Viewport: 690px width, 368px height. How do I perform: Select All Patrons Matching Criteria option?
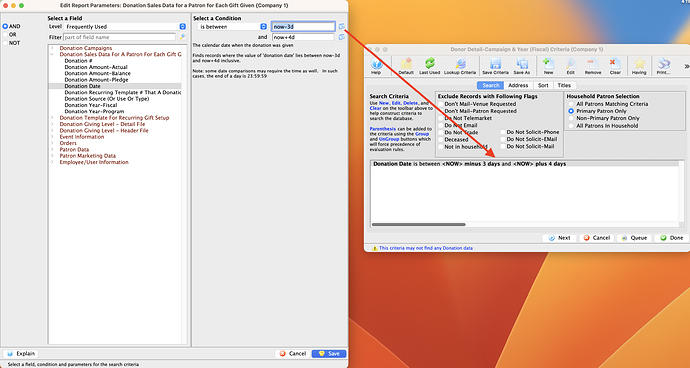(x=571, y=104)
